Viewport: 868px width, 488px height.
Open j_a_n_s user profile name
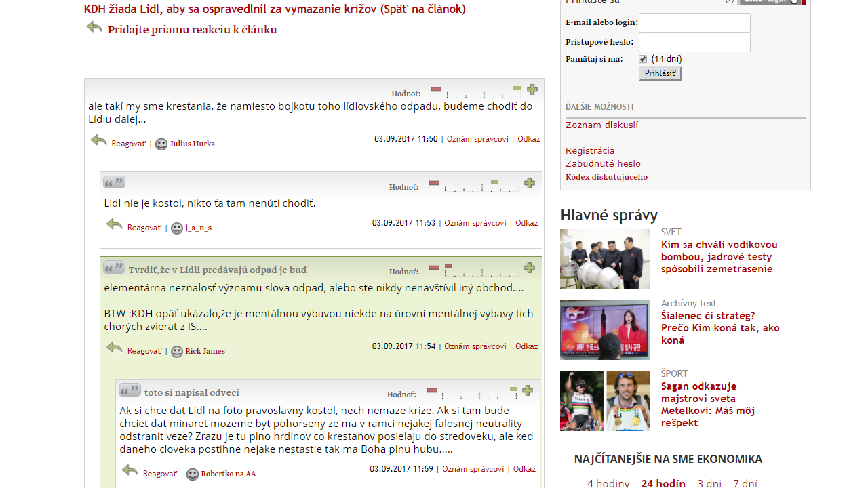(x=198, y=228)
